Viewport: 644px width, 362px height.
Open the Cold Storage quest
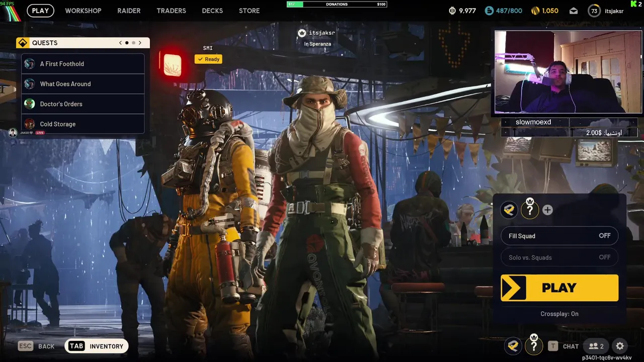(83, 124)
